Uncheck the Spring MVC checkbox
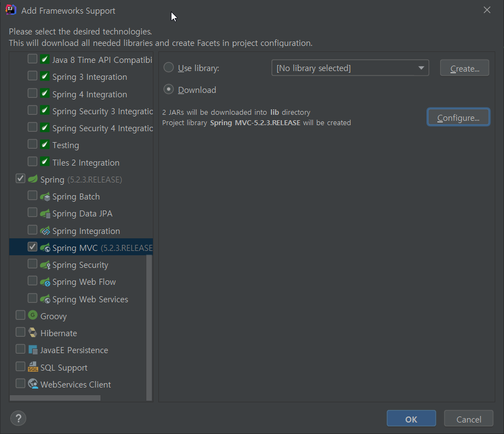The image size is (504, 434). 32,247
